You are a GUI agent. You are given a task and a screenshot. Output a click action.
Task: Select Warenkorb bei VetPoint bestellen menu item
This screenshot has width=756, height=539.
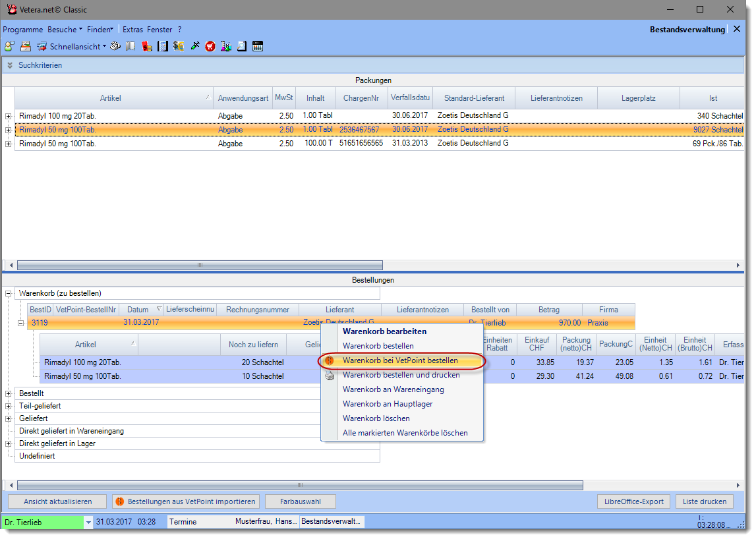[x=399, y=360]
